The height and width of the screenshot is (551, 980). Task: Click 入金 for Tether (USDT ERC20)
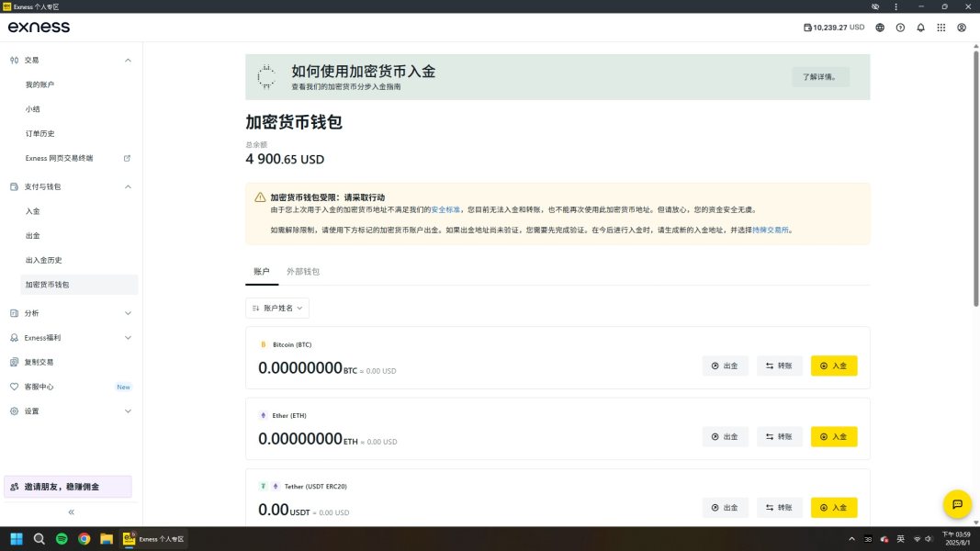click(834, 507)
